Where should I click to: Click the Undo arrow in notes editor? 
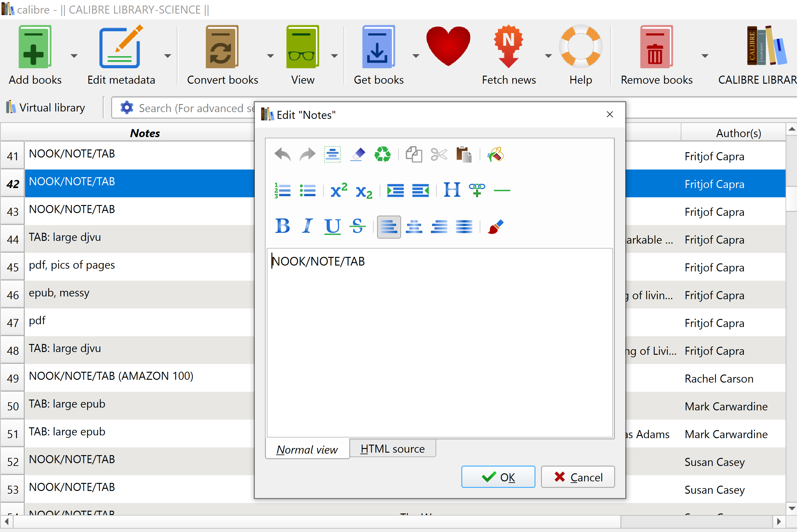click(282, 155)
